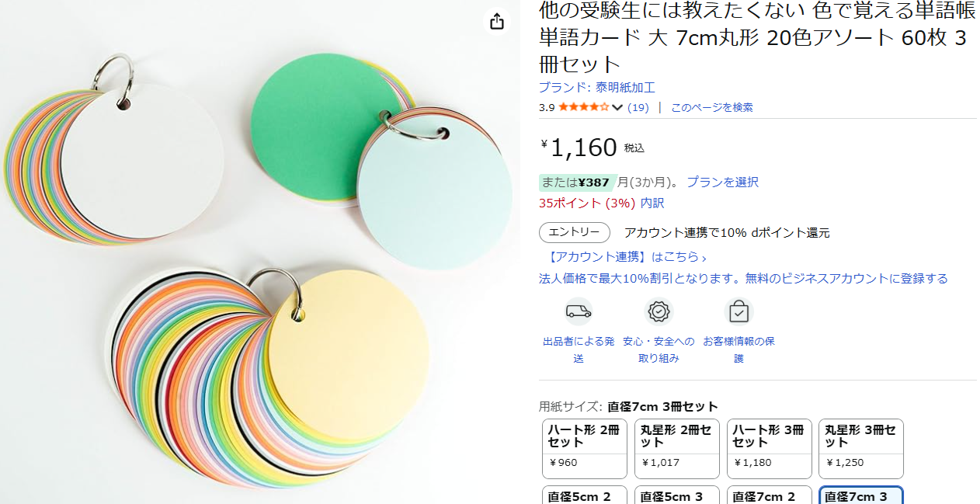Click the エントリー button
Image resolution: width=980 pixels, height=504 pixels.
point(575,232)
